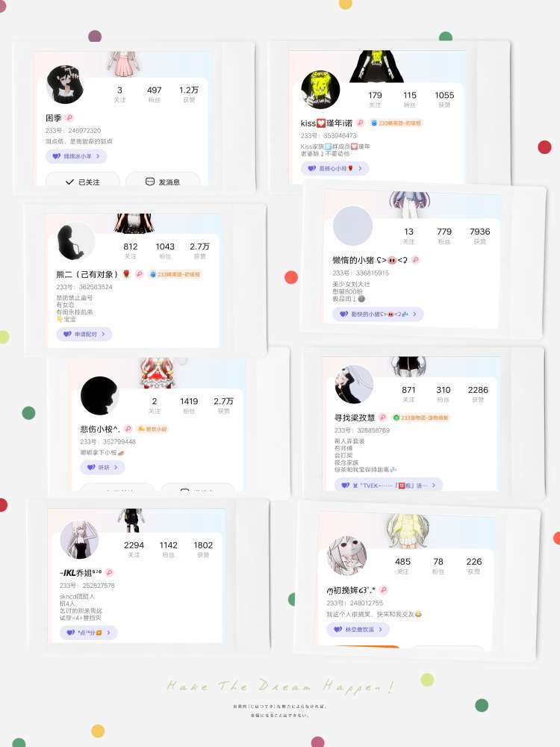
Task: Click the pink gender icon beside 懒惰的小猪
Action: point(415,260)
